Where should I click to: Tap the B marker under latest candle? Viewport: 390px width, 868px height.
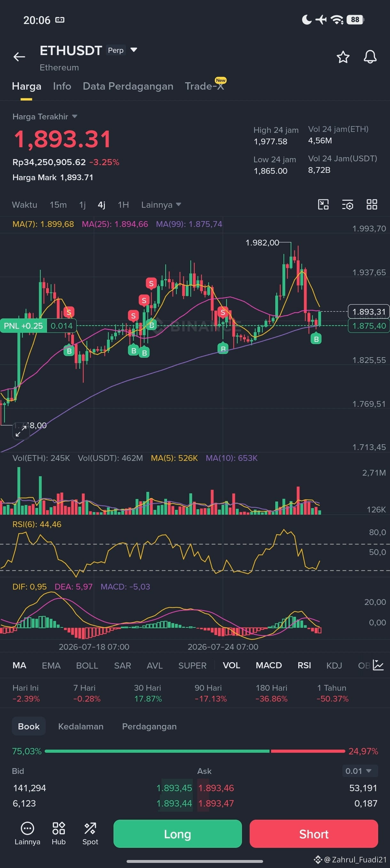pyautogui.click(x=316, y=339)
